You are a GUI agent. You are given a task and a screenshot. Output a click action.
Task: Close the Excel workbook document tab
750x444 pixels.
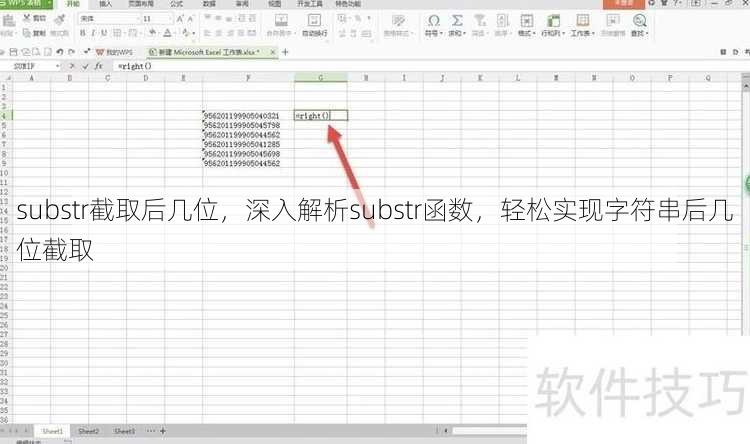(273, 52)
